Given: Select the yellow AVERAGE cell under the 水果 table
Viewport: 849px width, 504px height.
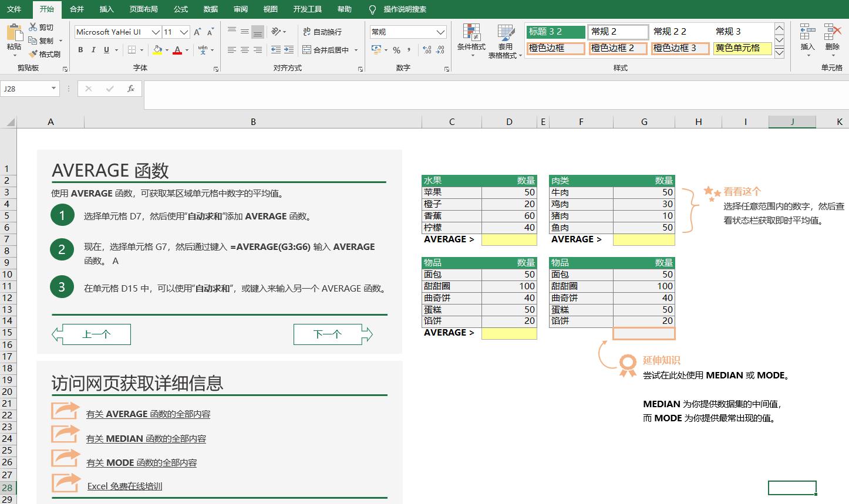Looking at the screenshot, I should pos(508,239).
